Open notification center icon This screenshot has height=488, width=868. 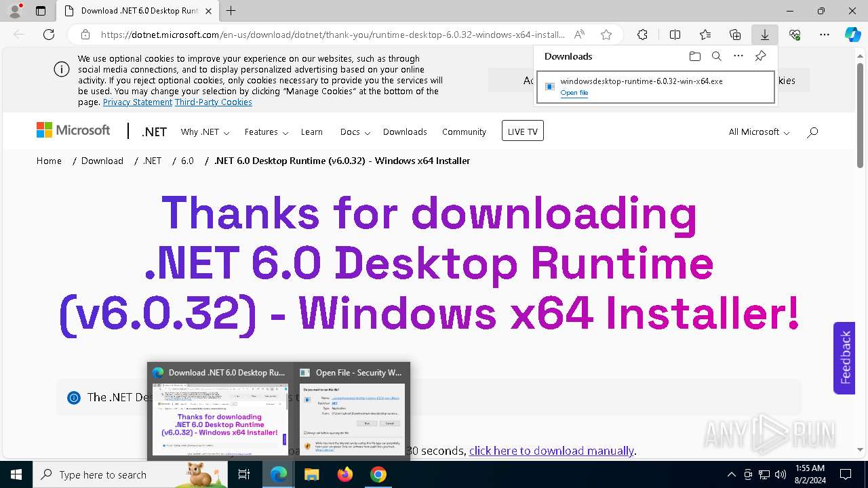(846, 474)
